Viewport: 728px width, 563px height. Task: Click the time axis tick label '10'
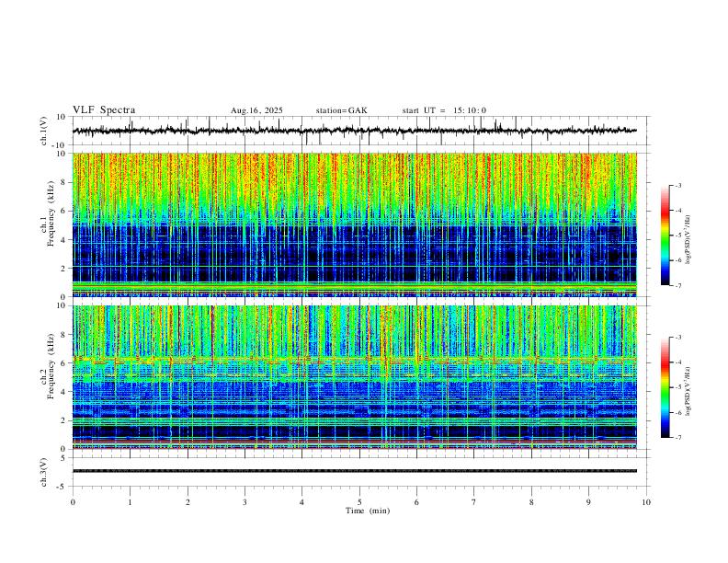pyautogui.click(x=646, y=502)
